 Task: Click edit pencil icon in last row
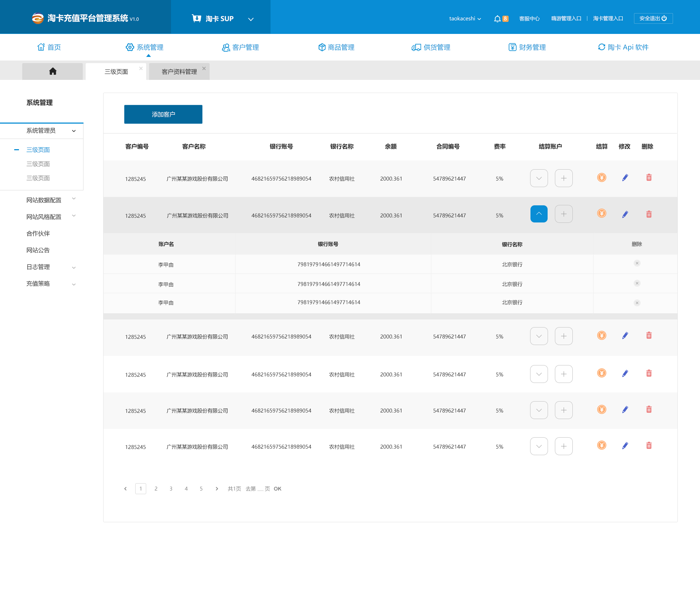(625, 446)
